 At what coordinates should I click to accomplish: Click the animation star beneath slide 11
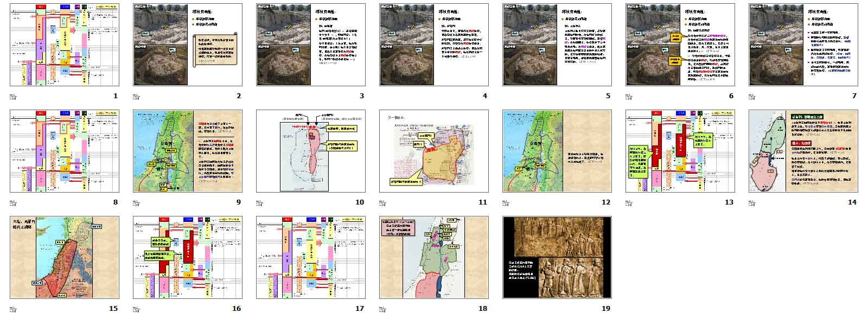click(382, 203)
